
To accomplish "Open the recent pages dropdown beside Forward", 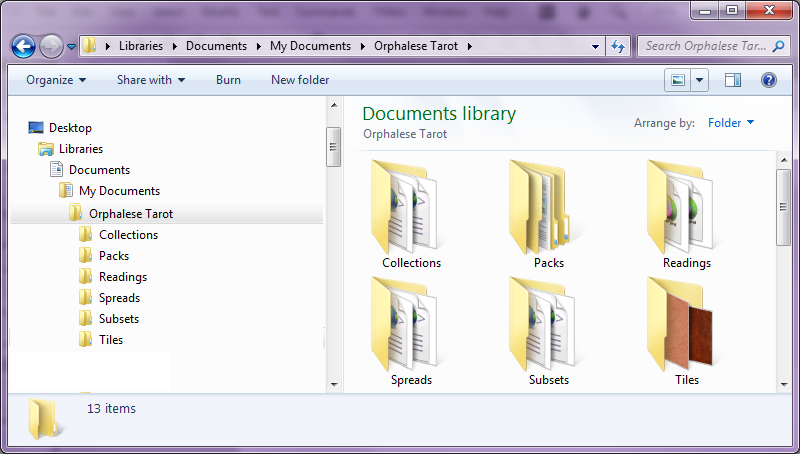I will pos(71,47).
